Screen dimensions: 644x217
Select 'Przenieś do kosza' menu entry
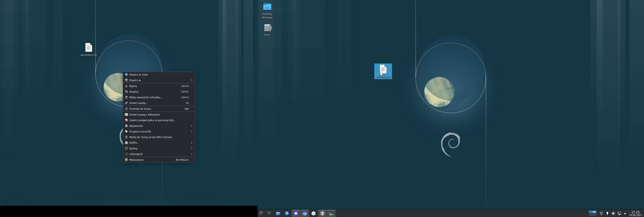point(140,109)
